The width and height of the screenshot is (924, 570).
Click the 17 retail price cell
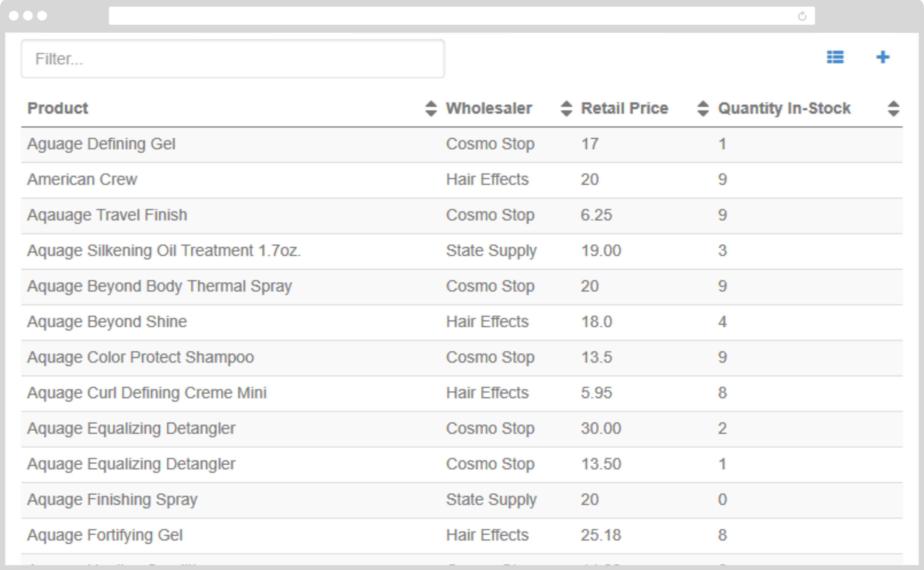coord(590,144)
